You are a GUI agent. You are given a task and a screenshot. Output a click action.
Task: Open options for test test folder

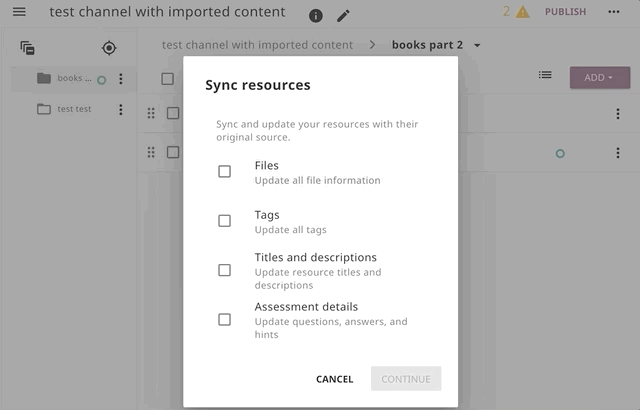tap(120, 109)
